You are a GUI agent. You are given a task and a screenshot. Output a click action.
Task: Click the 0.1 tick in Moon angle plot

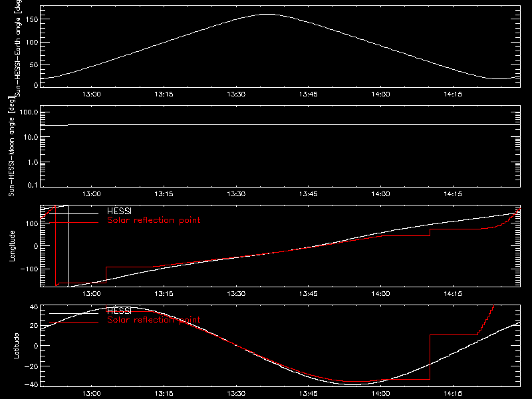33,185
